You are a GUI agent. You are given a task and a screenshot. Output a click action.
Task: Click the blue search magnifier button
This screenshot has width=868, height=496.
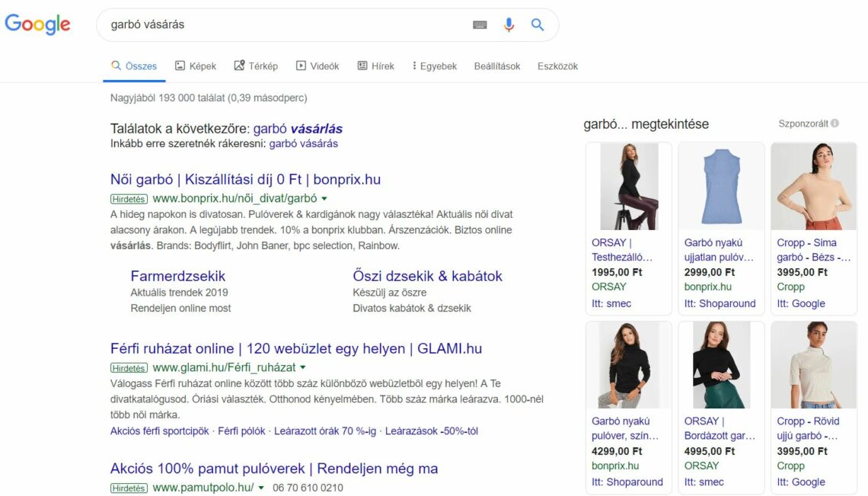coord(538,24)
